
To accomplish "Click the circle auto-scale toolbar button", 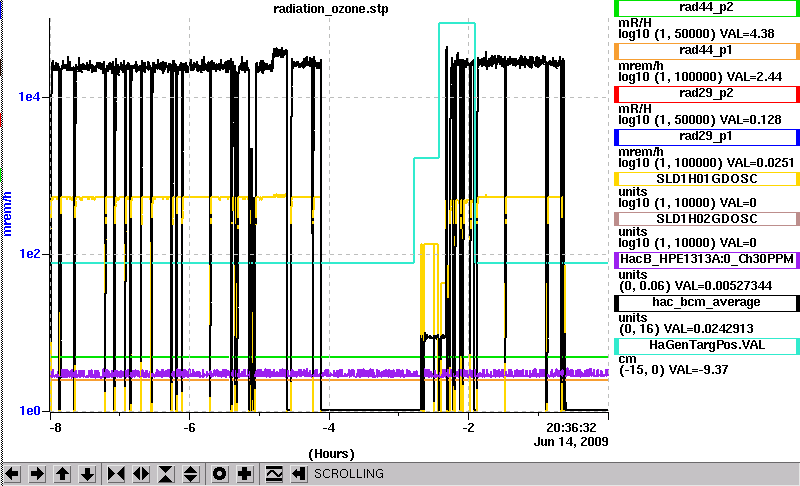I will [219, 474].
